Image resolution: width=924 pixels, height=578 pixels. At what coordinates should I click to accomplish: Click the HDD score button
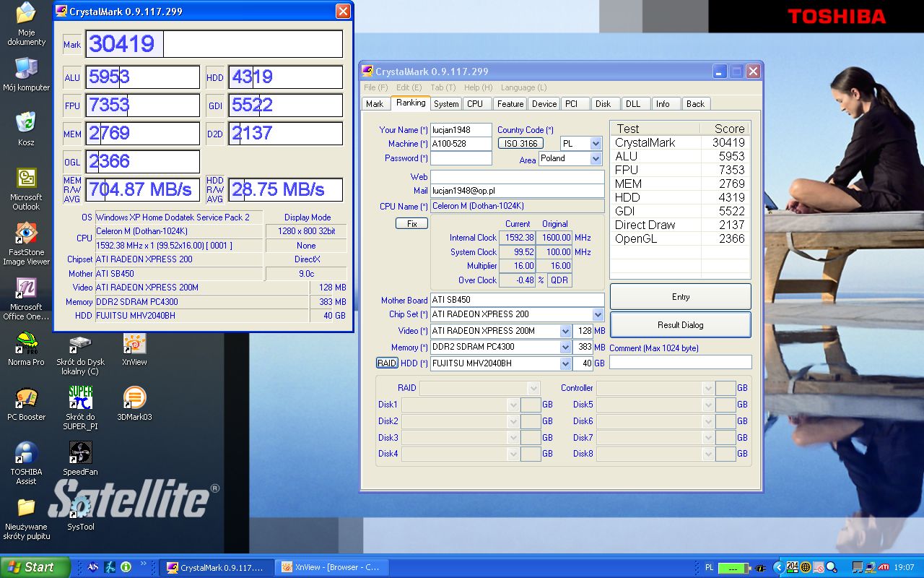pyautogui.click(x=215, y=78)
